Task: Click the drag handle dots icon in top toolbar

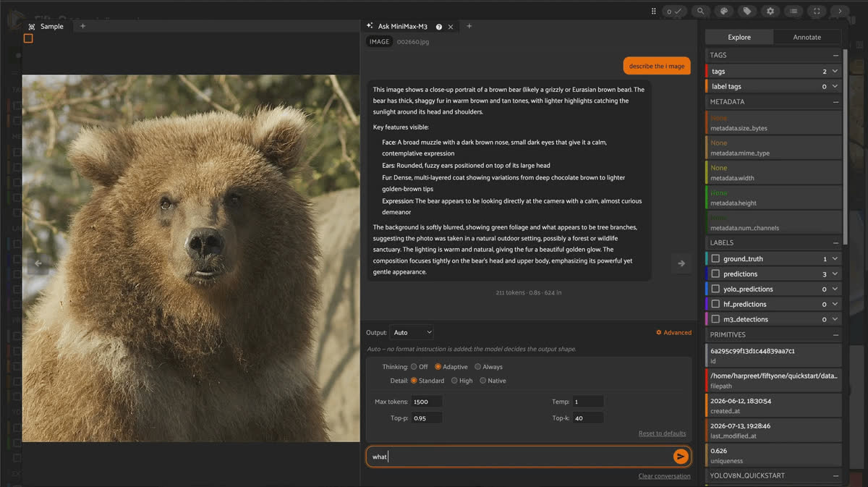Action: (654, 11)
